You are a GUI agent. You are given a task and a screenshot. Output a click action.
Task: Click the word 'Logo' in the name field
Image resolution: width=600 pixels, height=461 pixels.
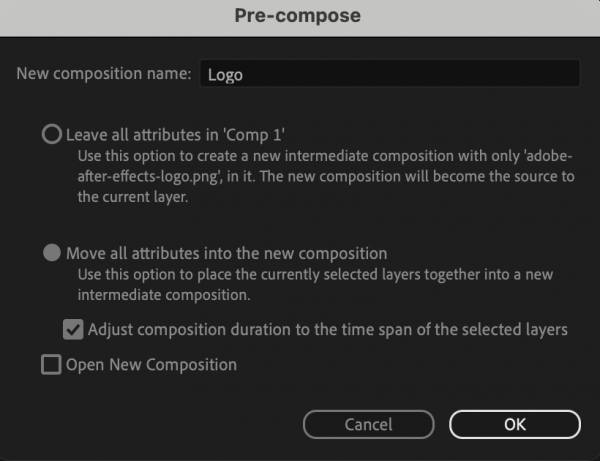[x=225, y=75]
